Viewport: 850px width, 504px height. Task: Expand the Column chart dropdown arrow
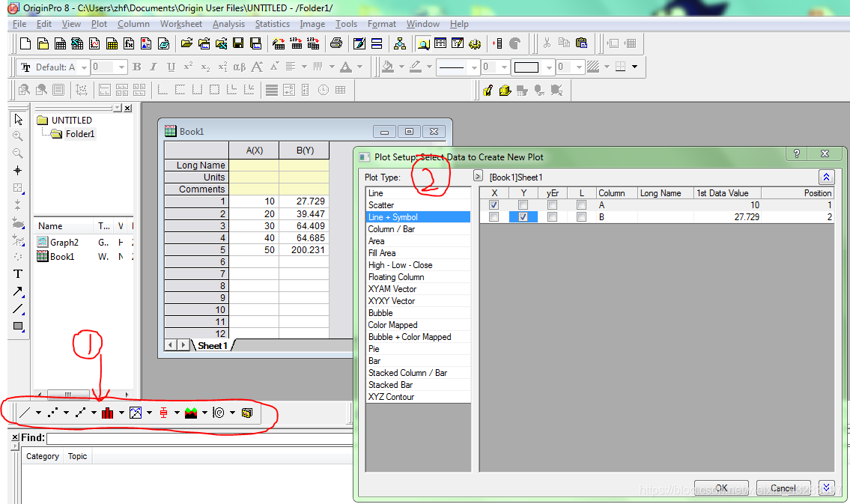(121, 413)
